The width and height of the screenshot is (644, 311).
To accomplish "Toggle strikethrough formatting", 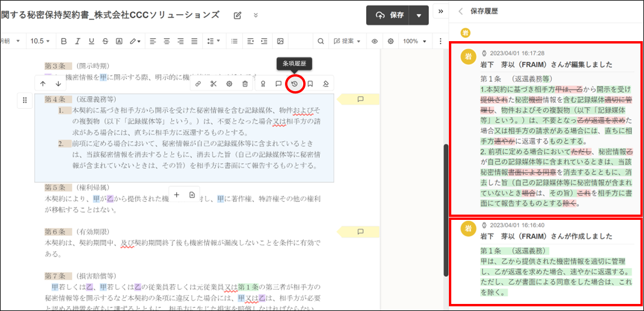I will pyautogui.click(x=105, y=41).
